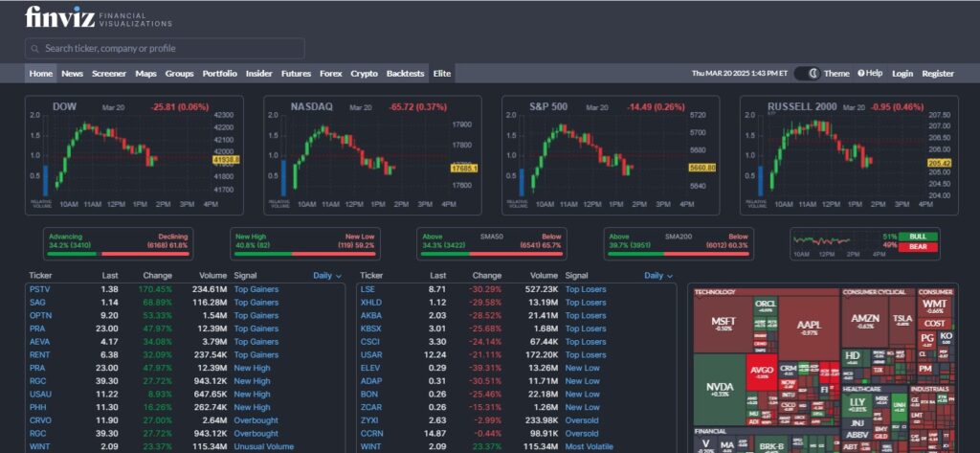Open the Home tab
The width and height of the screenshot is (980, 453).
click(x=40, y=73)
